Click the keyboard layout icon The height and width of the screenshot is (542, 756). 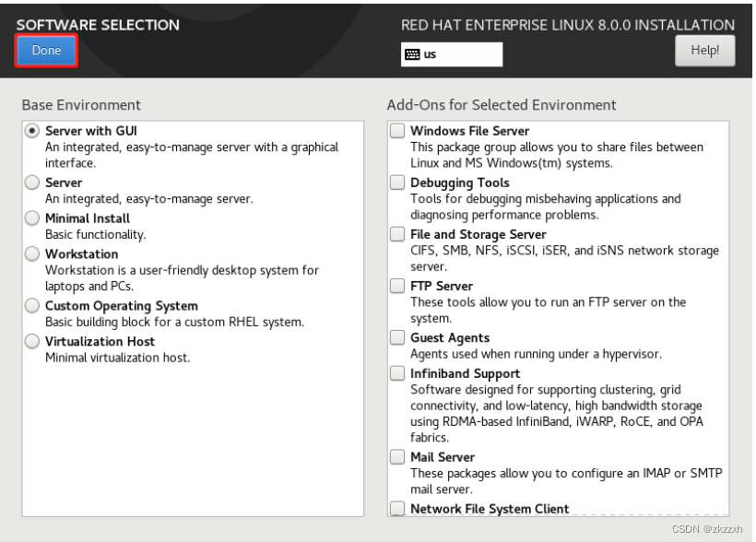tap(412, 54)
